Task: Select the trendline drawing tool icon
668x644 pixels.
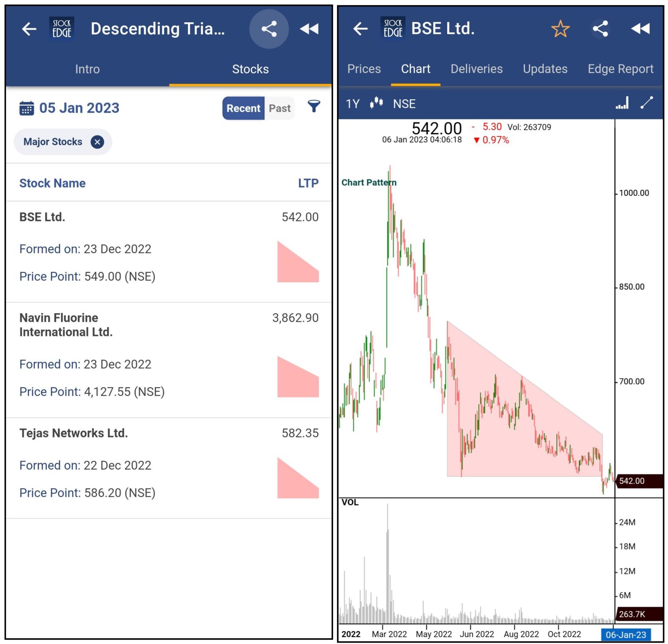Action: (647, 103)
